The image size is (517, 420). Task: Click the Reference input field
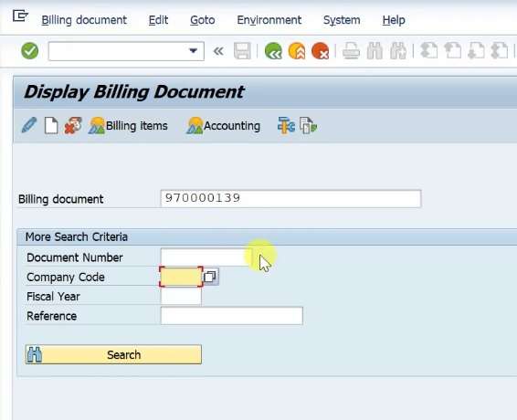click(231, 316)
